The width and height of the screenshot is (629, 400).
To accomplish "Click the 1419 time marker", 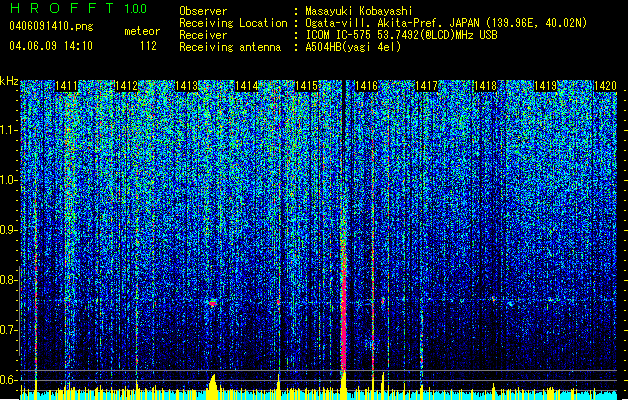I will coord(546,86).
